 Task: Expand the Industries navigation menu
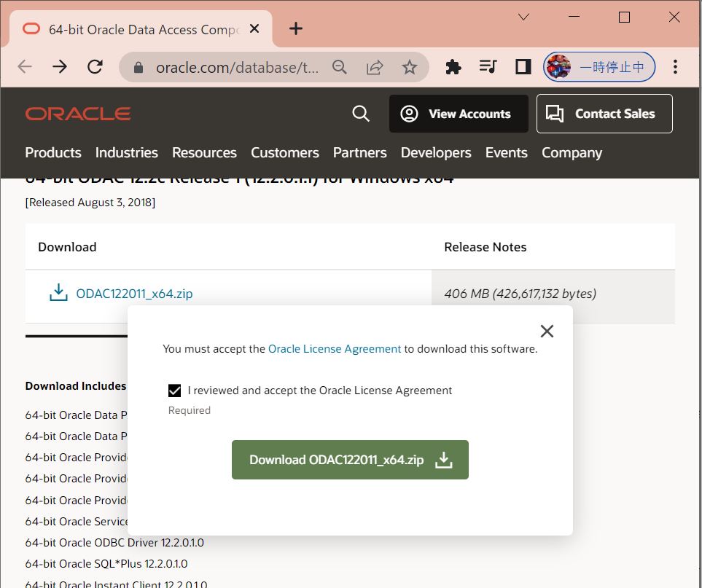click(126, 152)
